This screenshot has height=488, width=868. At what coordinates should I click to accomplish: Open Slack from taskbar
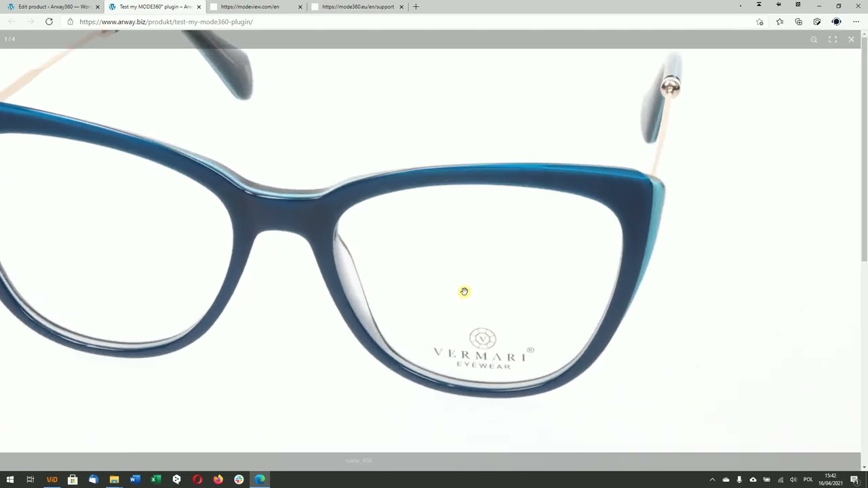click(x=239, y=480)
